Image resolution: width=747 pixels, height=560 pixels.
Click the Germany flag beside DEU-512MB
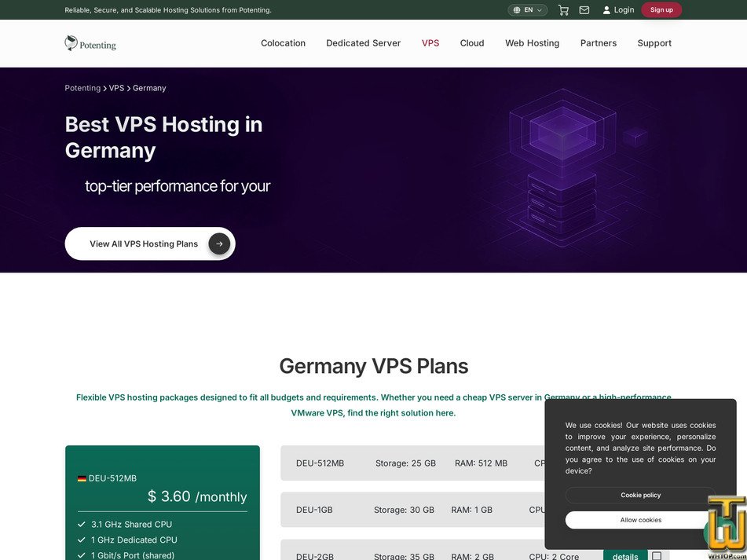point(82,478)
